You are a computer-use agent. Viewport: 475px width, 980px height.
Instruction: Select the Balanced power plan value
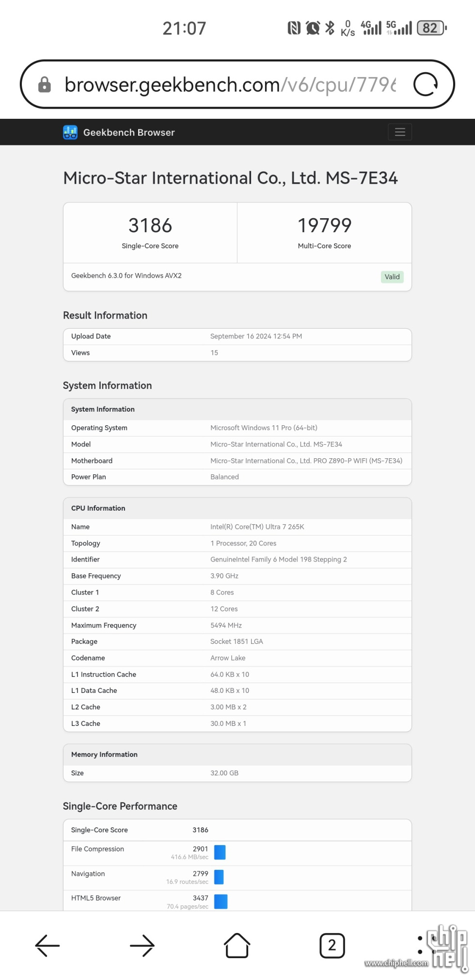(224, 477)
